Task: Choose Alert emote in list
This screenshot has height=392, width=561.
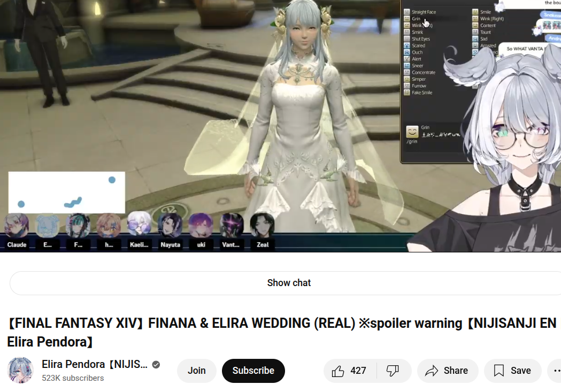Action: pos(412,59)
